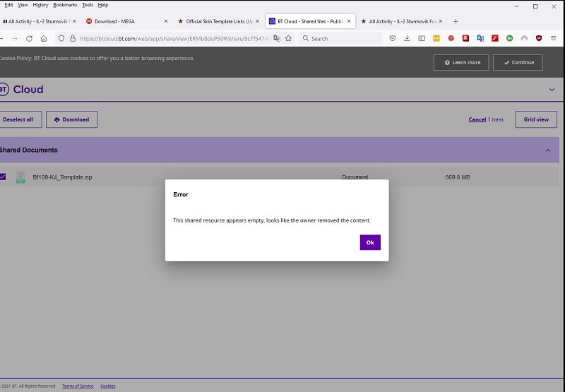This screenshot has width=565, height=392.
Task: Switch to the Download - MEGA tab
Action: [126, 21]
